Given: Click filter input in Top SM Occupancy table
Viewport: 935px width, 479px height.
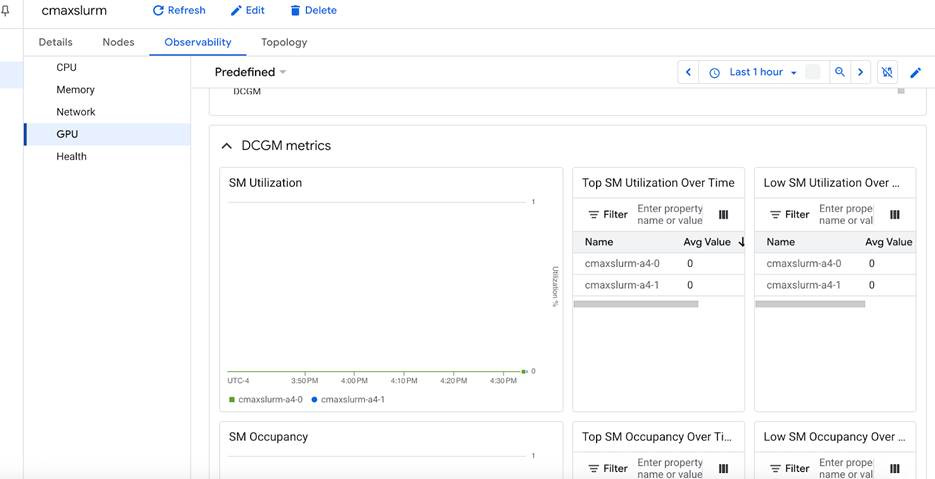Looking at the screenshot, I should pyautogui.click(x=670, y=468).
